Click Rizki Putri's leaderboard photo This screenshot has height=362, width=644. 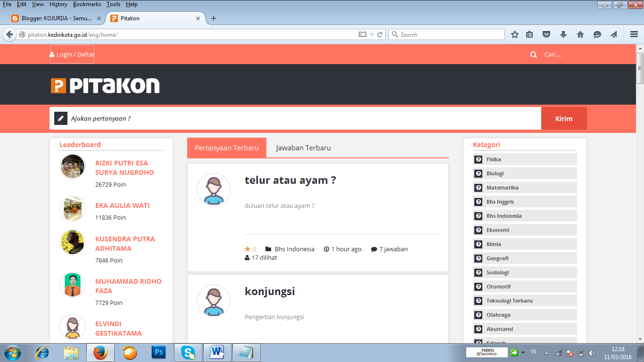click(x=73, y=166)
